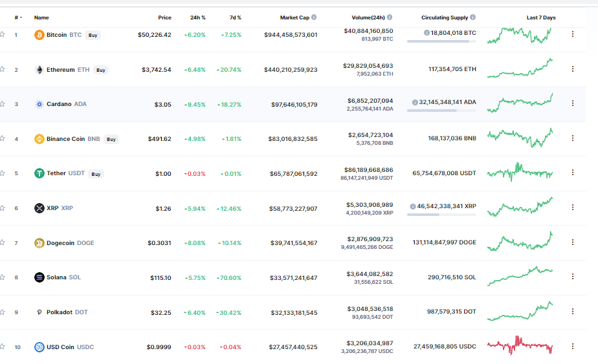The height and width of the screenshot is (364, 598).
Task: Click Solana 7d change 70.60%
Action: click(x=229, y=278)
